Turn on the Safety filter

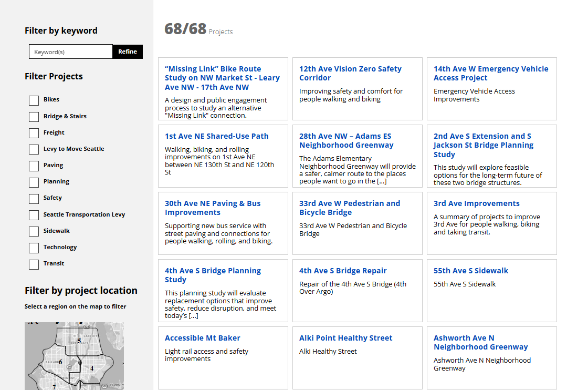[34, 199]
